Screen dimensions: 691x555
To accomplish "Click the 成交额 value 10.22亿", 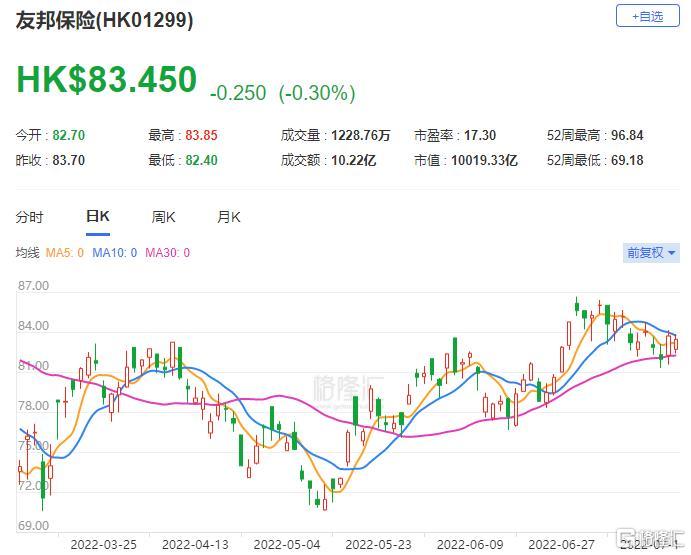I will (x=354, y=160).
